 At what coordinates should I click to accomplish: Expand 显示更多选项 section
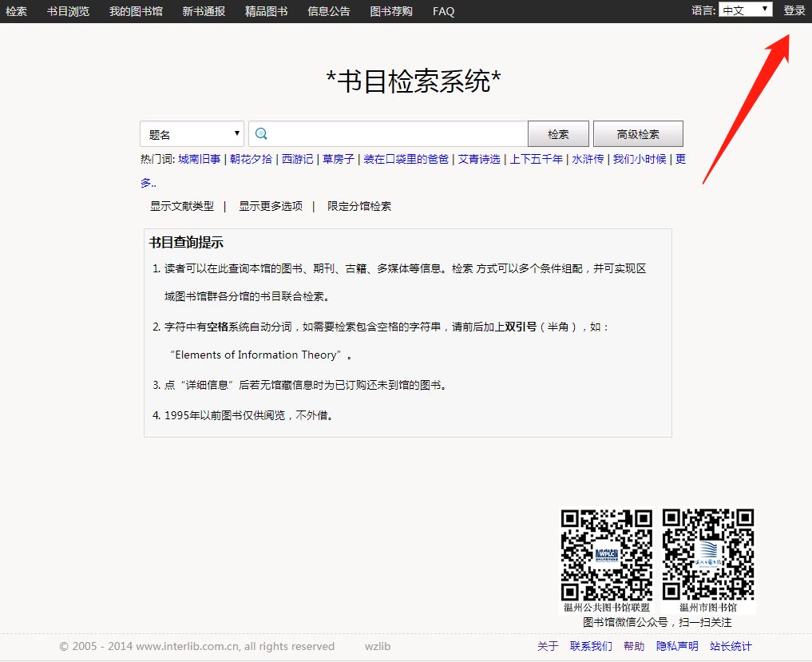click(271, 206)
